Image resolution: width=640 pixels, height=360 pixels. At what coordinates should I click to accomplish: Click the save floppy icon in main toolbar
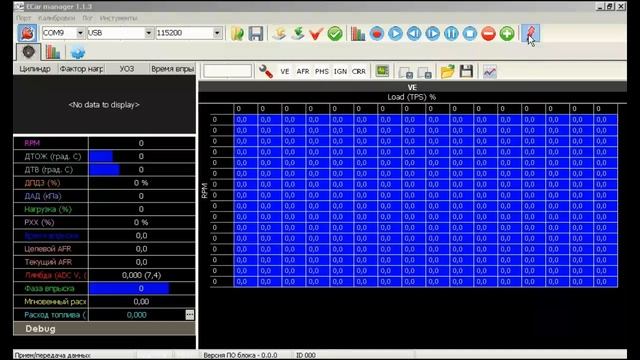coord(256,33)
